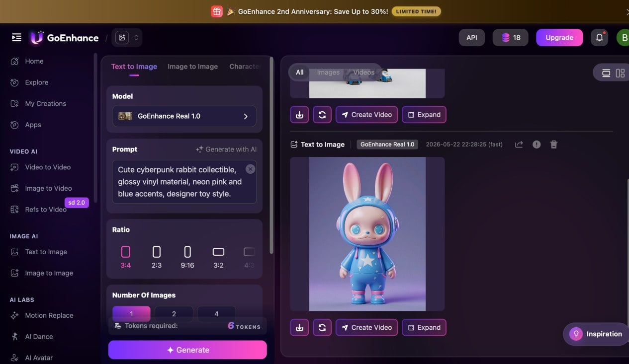The image size is (629, 364).
Task: Delete the rabbit image result
Action: click(554, 145)
